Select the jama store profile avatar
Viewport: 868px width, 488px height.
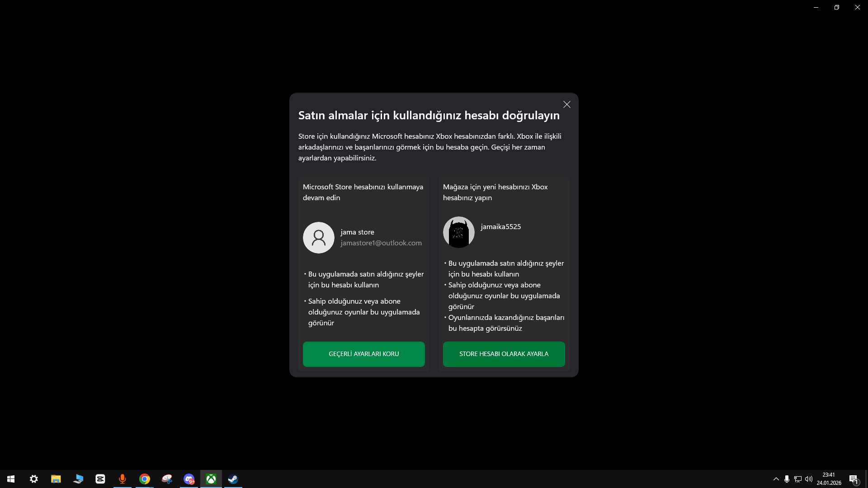click(x=319, y=238)
